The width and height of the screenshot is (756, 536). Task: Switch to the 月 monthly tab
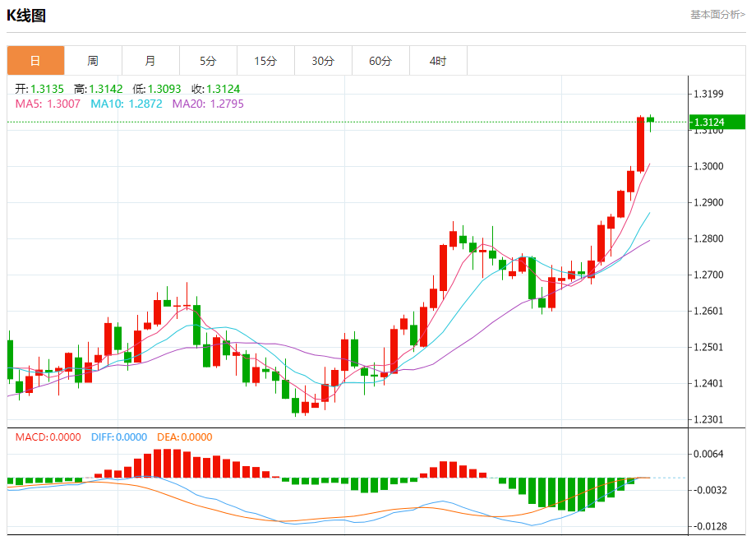(x=150, y=61)
